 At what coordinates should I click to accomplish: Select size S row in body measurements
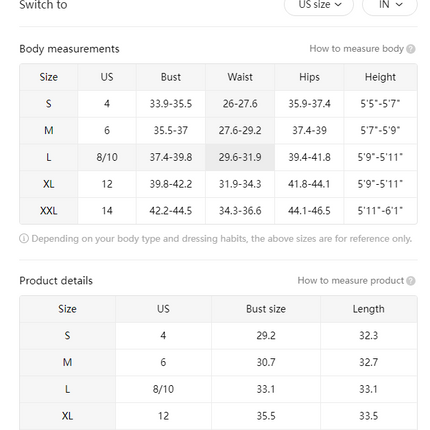[218, 104]
